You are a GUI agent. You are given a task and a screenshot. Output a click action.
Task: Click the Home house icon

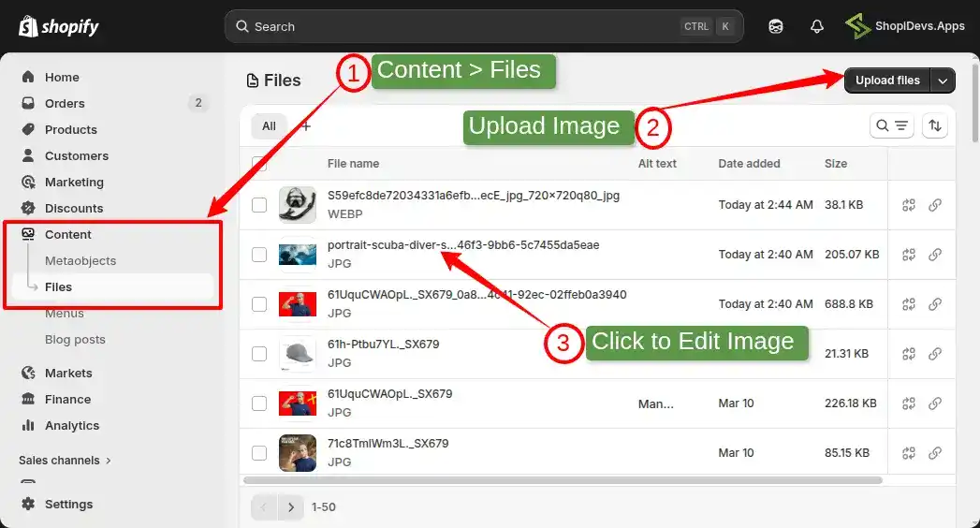(x=28, y=77)
